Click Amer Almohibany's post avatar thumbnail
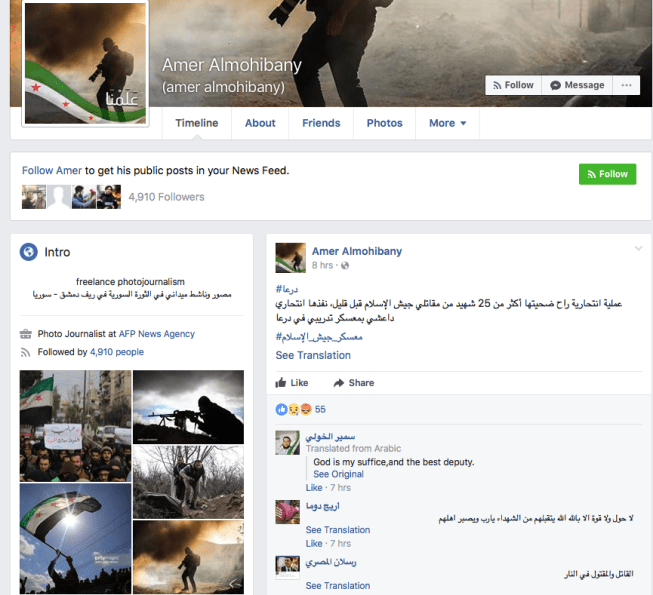 [x=290, y=257]
